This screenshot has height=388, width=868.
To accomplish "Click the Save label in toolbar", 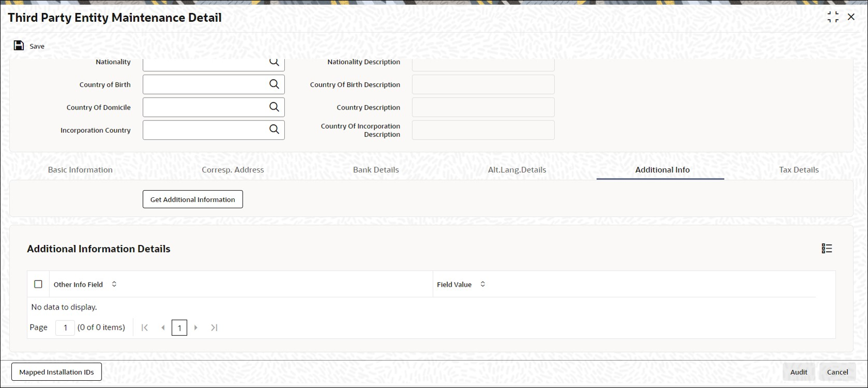I will [37, 46].
